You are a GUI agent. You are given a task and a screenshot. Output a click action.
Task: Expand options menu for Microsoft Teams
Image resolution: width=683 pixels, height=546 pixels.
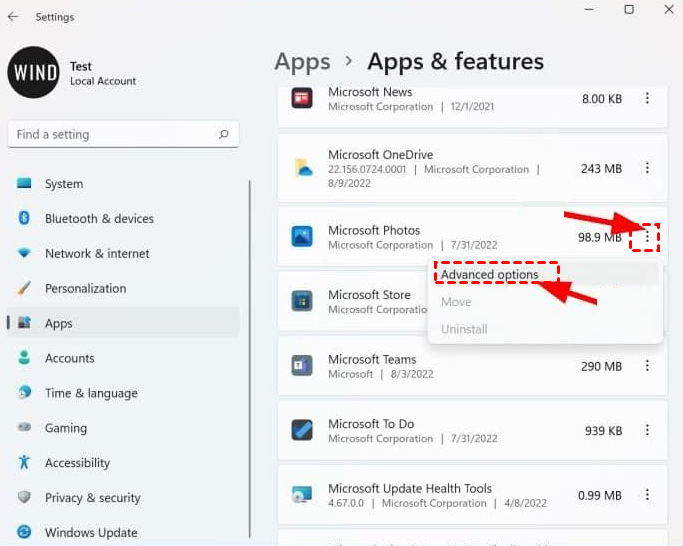pos(647,366)
